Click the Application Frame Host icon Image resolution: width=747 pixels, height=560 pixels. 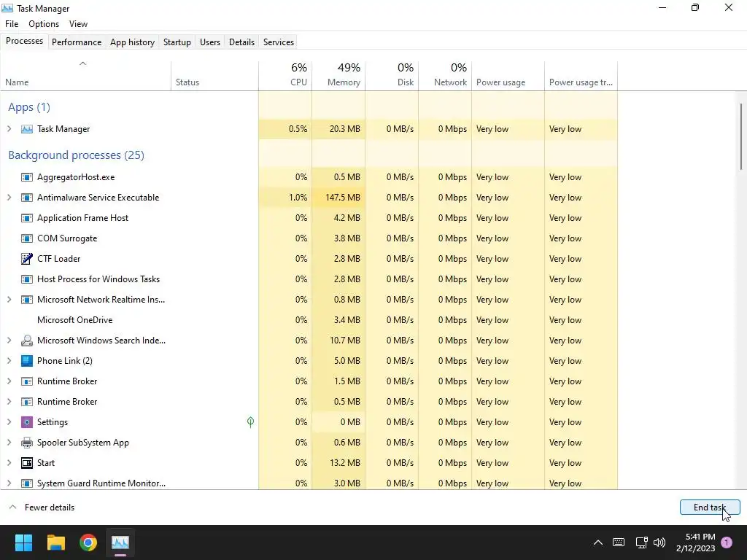[27, 218]
